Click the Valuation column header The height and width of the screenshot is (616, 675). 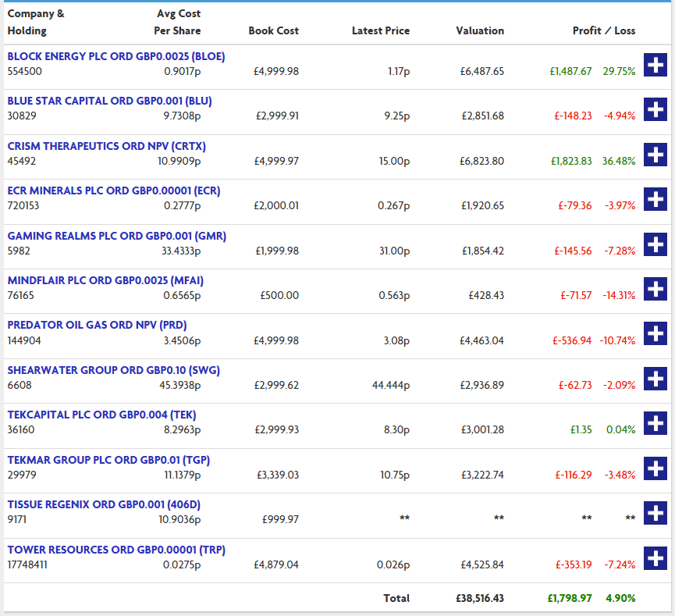tap(480, 30)
